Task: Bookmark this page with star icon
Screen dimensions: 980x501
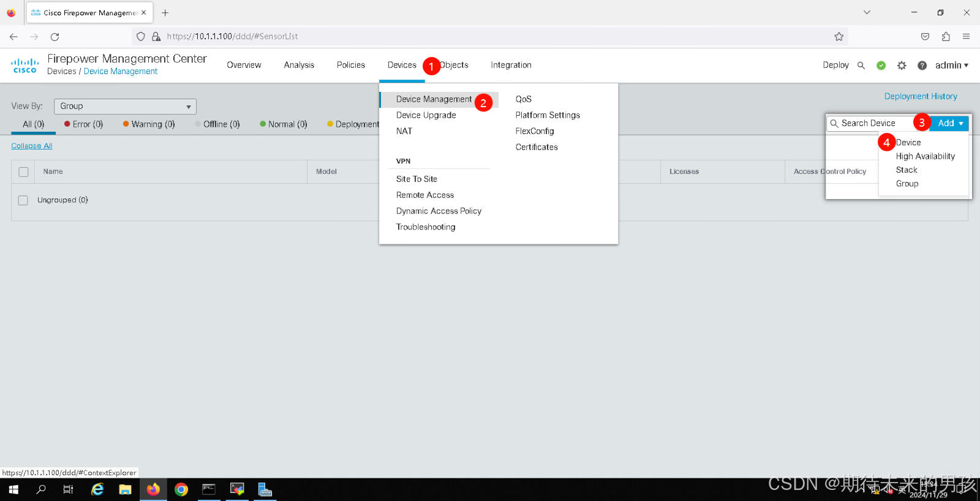Action: 839,37
